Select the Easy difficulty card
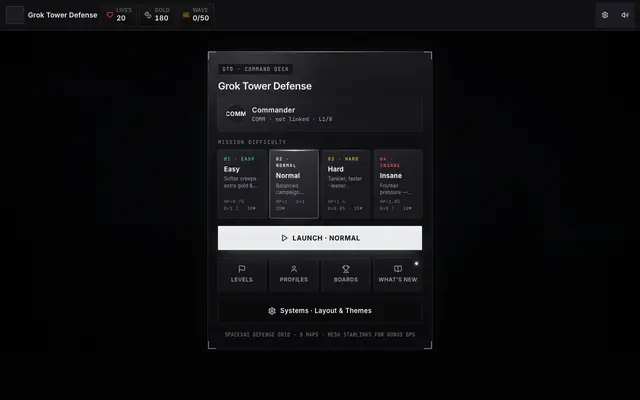This screenshot has width=640, height=400. tap(242, 184)
